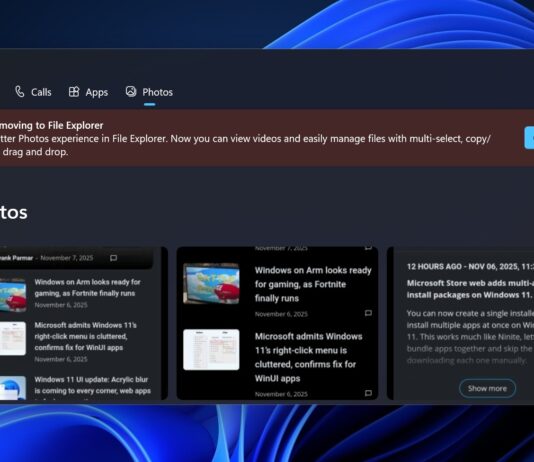
Task: Click the picture icon beside Photos
Action: point(131,91)
